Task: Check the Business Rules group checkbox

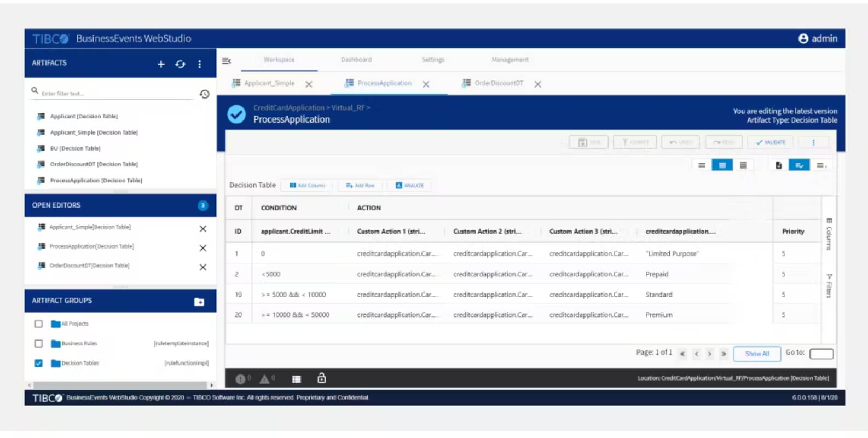Action: click(38, 343)
